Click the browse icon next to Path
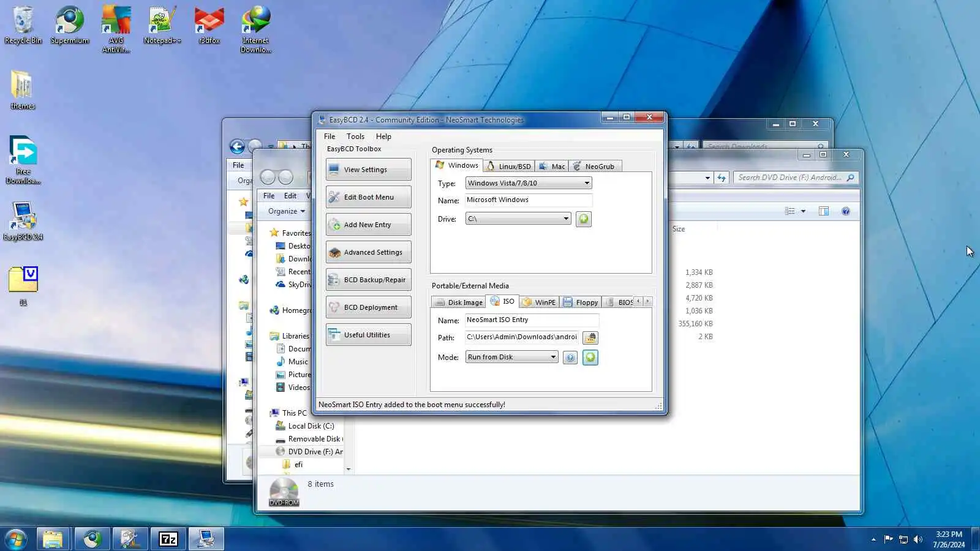Image resolution: width=980 pixels, height=551 pixels. pos(590,338)
